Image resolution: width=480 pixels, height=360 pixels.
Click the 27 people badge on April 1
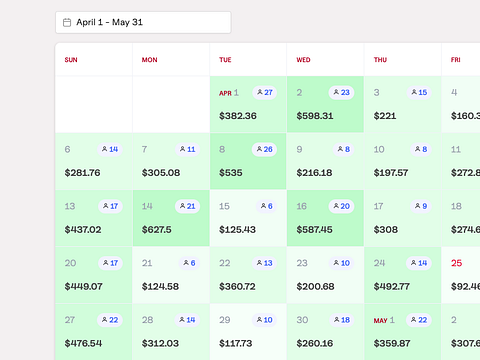(x=265, y=92)
